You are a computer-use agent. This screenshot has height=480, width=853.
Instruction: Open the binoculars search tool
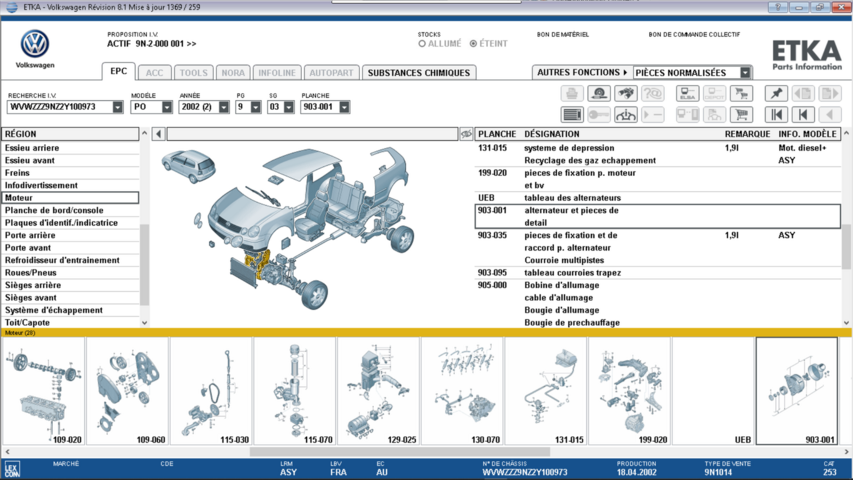626,94
